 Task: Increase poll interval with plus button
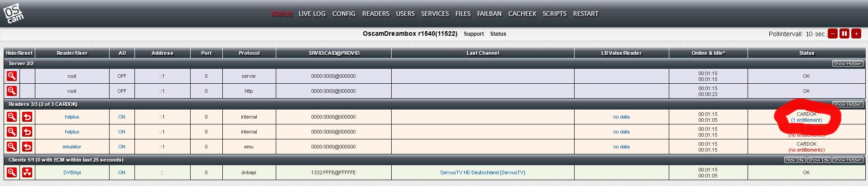(x=856, y=33)
